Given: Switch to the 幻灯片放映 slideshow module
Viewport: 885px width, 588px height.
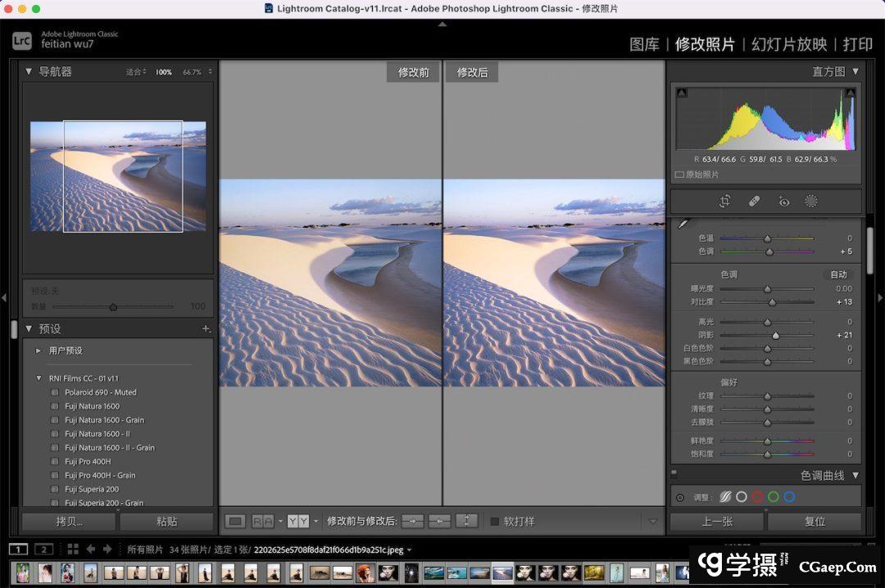Looking at the screenshot, I should click(789, 44).
